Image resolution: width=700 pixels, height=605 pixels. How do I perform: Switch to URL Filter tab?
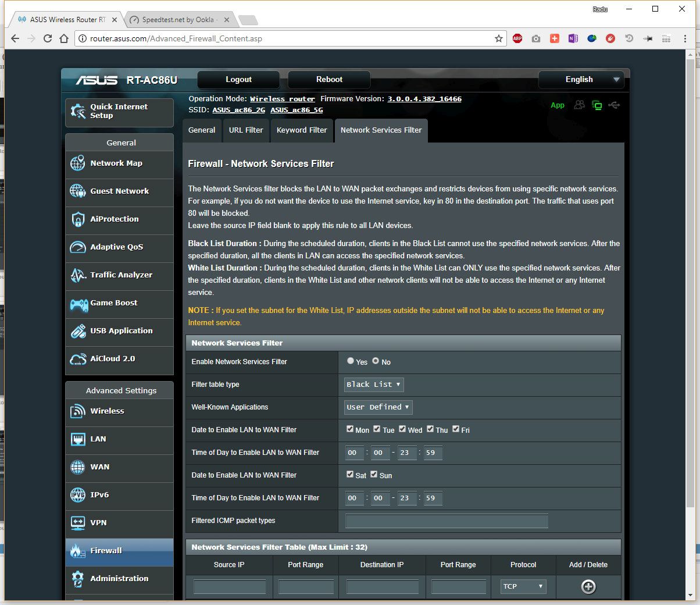point(246,130)
